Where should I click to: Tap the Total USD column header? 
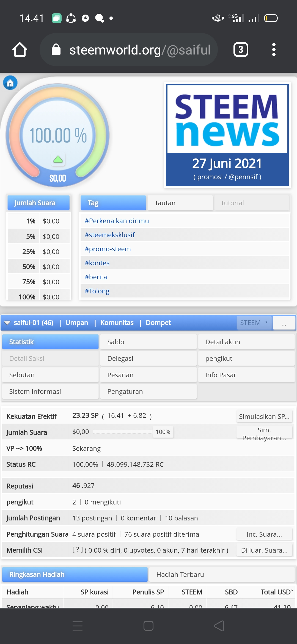pyautogui.click(x=277, y=592)
